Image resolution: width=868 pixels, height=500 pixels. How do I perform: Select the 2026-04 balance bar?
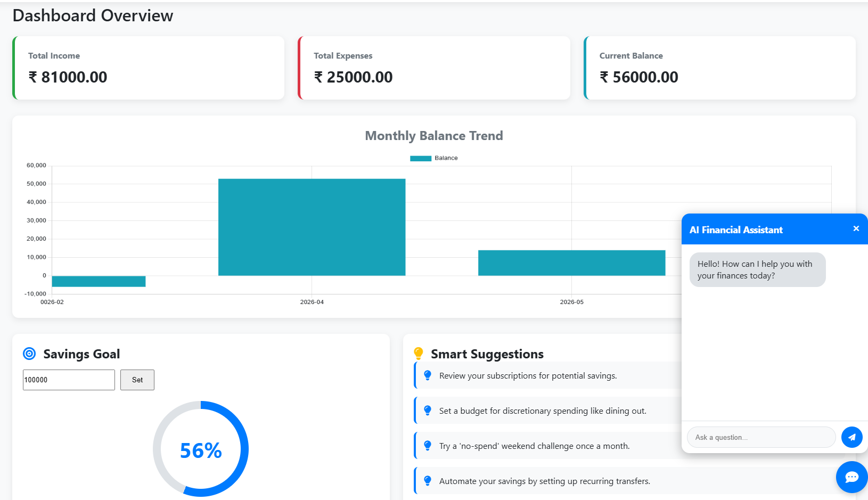click(312, 227)
